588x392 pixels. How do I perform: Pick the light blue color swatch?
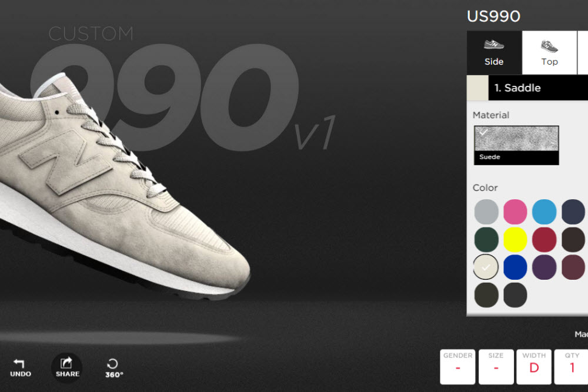pos(544,212)
